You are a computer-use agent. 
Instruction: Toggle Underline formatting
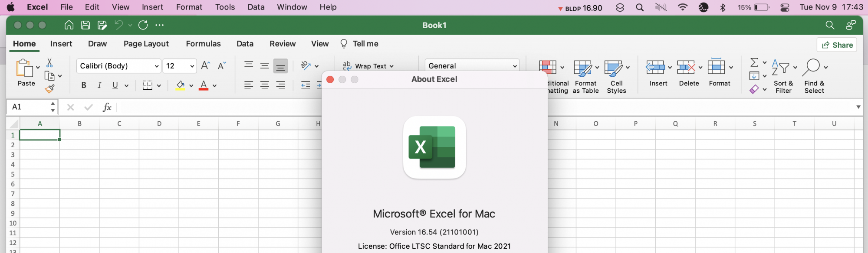pyautogui.click(x=115, y=85)
